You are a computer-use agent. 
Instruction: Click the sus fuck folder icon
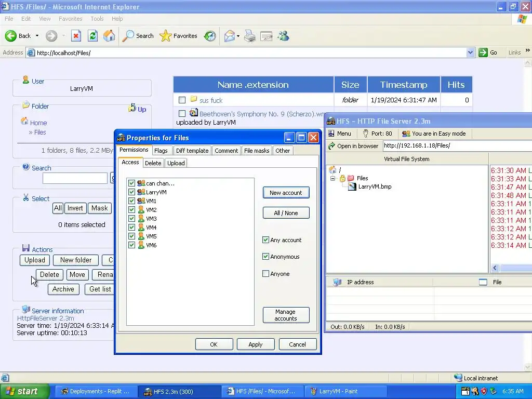tap(194, 99)
